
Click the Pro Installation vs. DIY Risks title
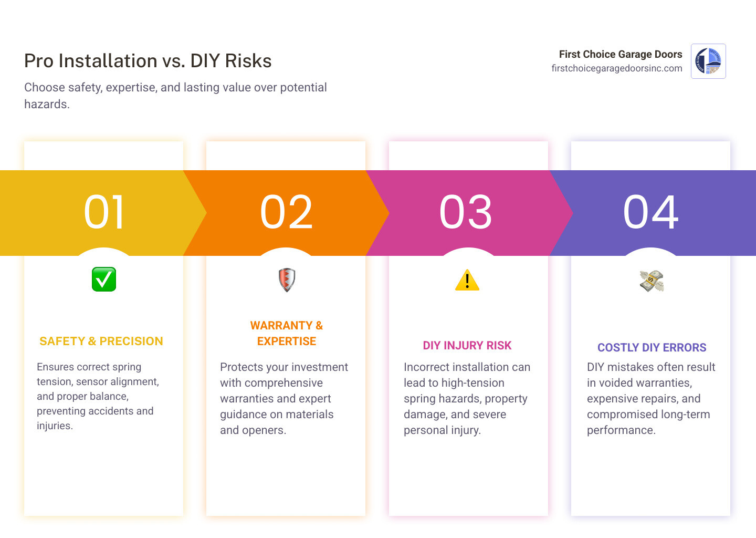click(148, 61)
